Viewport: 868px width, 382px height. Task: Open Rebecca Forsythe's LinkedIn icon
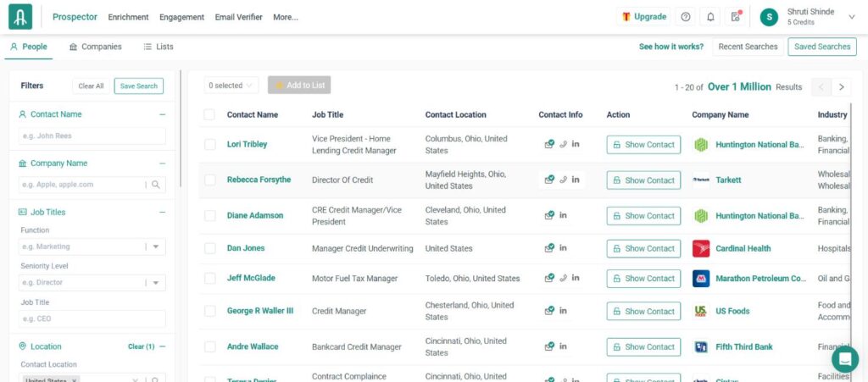(576, 179)
